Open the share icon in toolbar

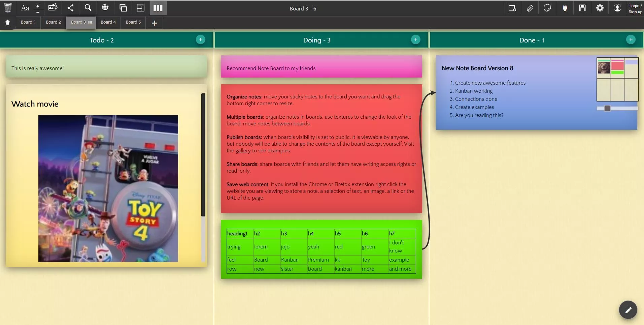(x=70, y=8)
